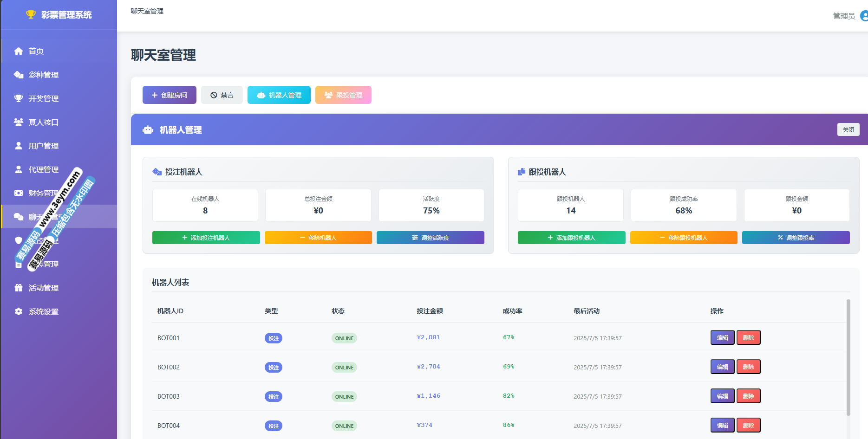Delete robot BOT002 using 删除 button

click(x=748, y=367)
